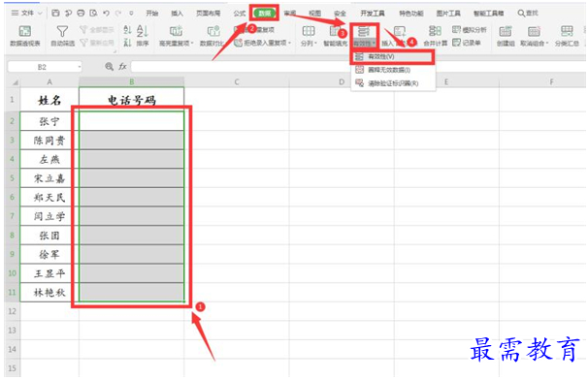Image resolution: width=588 pixels, height=380 pixels.
Task: Open 高亮重复项 highlight duplicates
Action: (177, 36)
